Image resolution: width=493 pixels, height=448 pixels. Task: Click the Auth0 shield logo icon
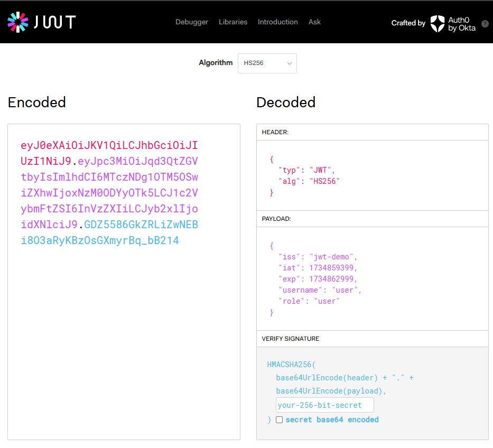click(x=438, y=24)
